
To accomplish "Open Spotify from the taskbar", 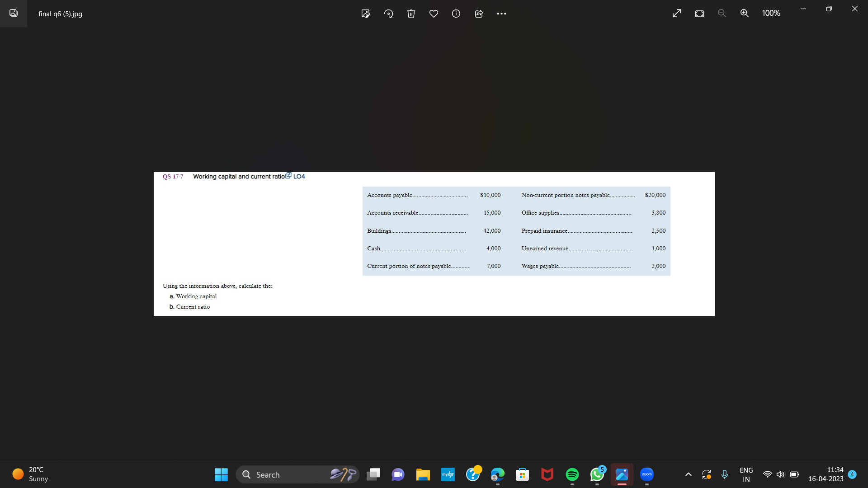I will pos(572,474).
